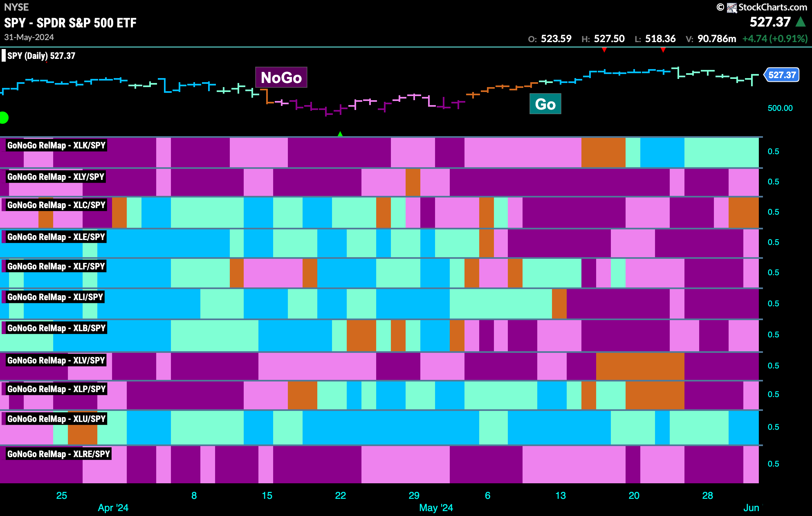This screenshot has height=516, width=812.
Task: Click the May '24 month label
Action: 436,508
